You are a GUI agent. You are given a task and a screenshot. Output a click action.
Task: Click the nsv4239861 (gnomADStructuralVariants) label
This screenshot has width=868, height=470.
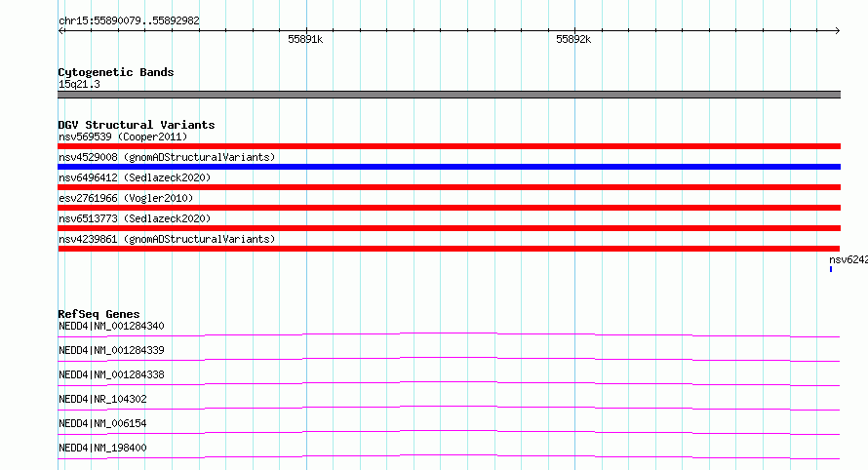pyautogui.click(x=167, y=239)
